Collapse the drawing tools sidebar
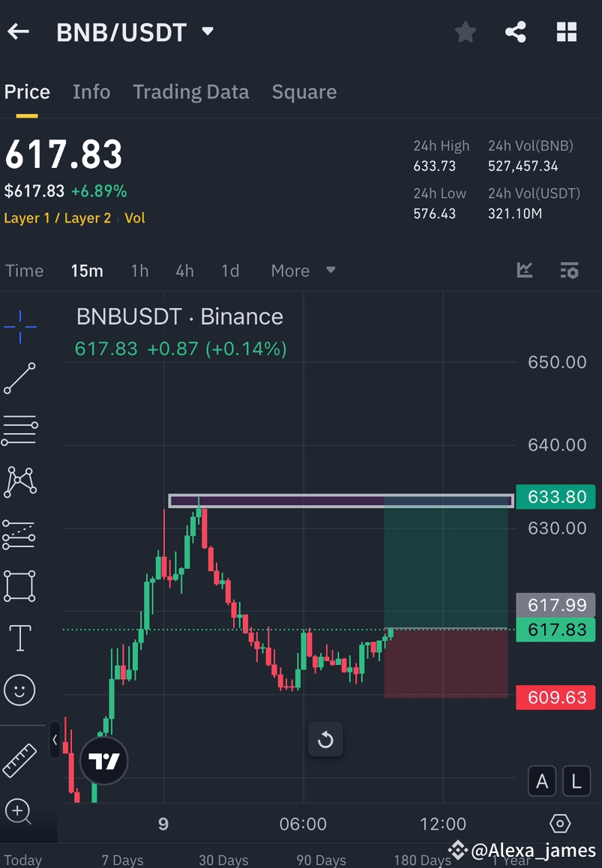 (55, 741)
